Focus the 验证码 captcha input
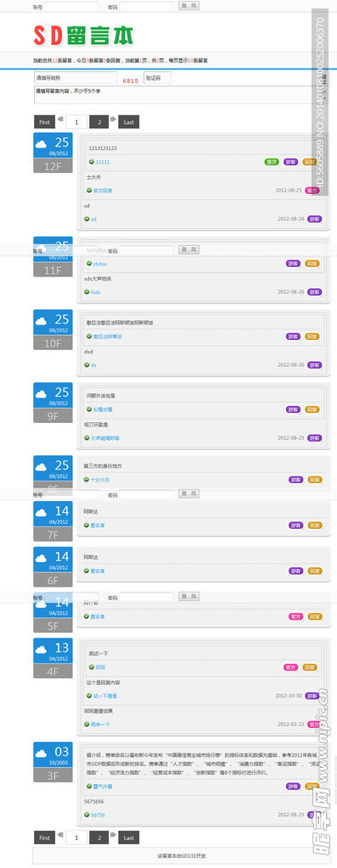 [x=157, y=77]
